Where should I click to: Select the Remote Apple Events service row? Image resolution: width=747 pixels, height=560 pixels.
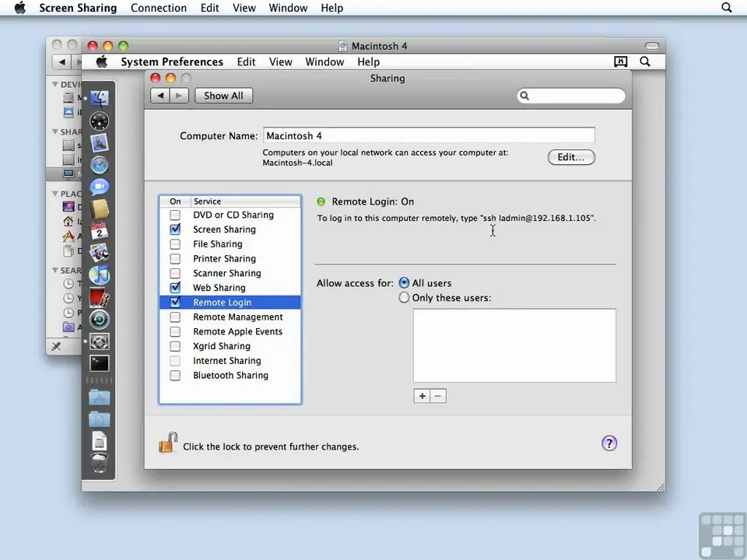(x=230, y=331)
